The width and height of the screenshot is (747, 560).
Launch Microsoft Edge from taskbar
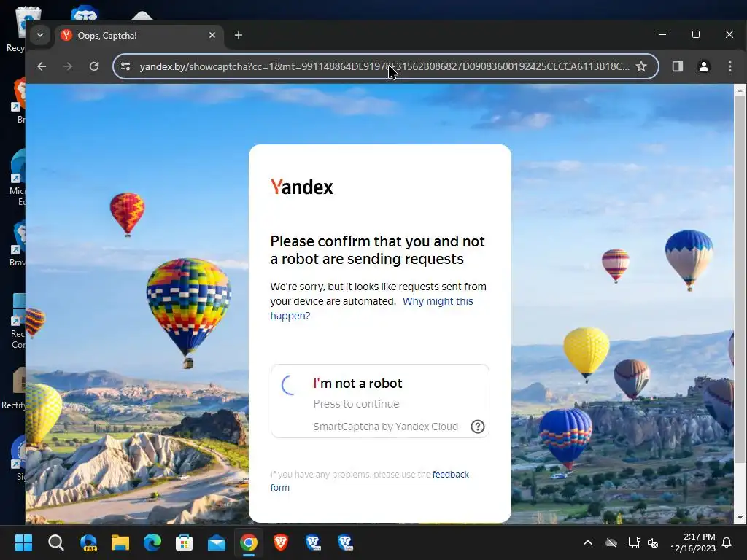coord(152,542)
